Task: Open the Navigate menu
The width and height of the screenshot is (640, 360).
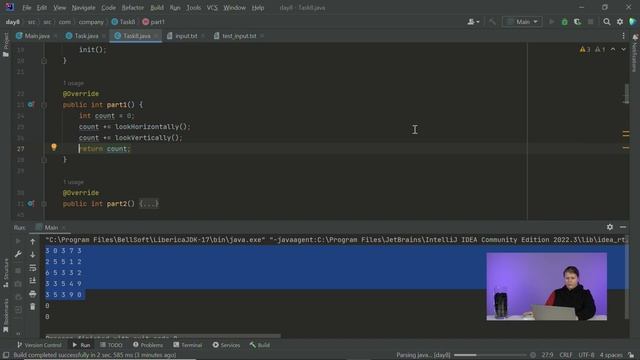Action: 83,8
